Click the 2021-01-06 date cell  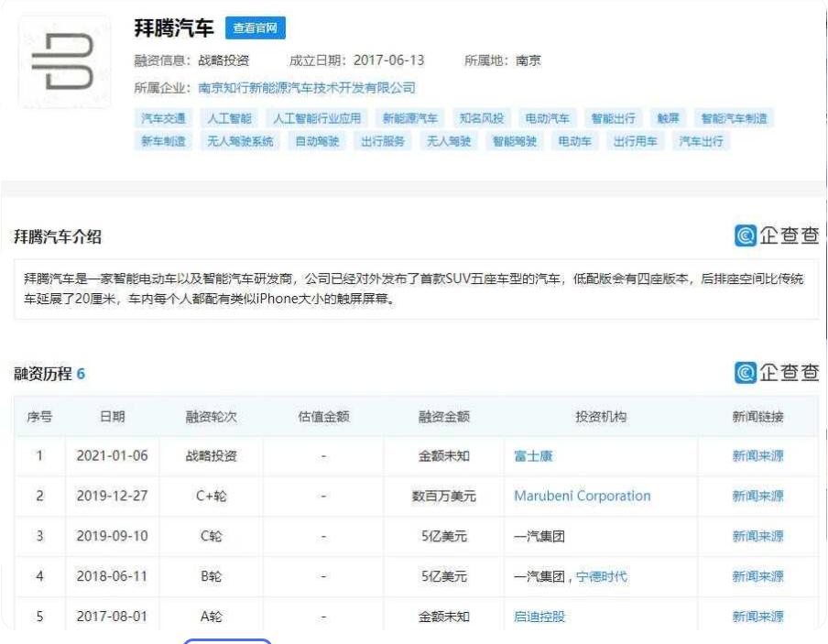112,456
